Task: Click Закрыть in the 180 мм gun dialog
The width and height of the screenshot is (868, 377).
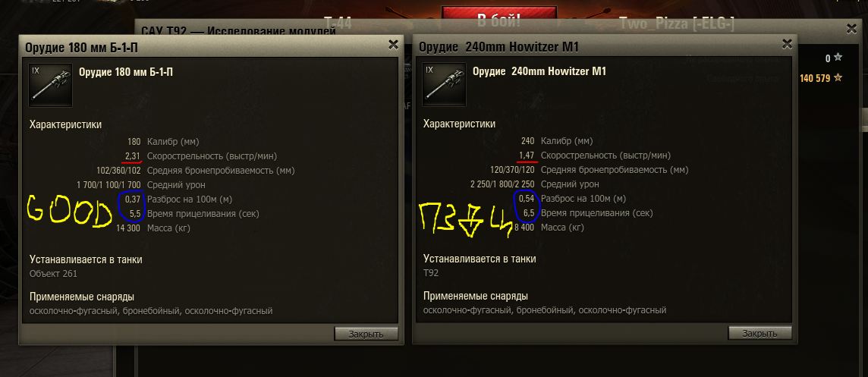Action: click(366, 334)
